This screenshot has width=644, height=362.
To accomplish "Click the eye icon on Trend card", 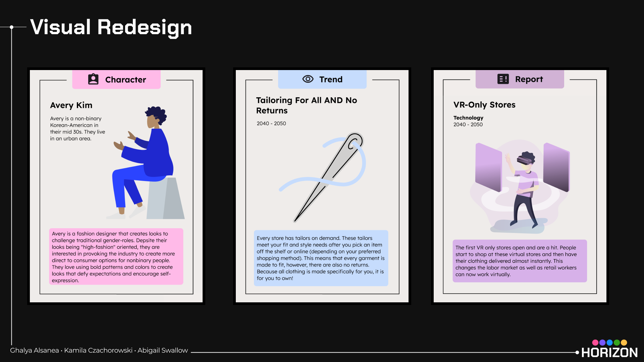I will pos(308,79).
